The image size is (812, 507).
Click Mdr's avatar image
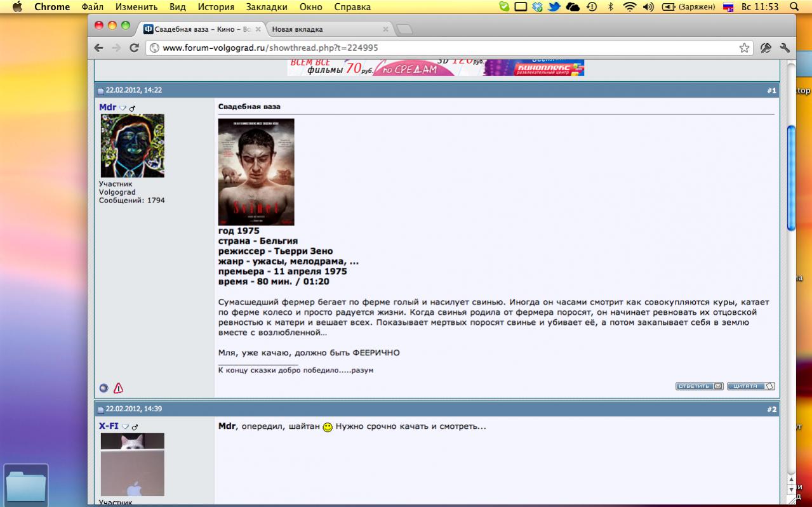pyautogui.click(x=132, y=145)
